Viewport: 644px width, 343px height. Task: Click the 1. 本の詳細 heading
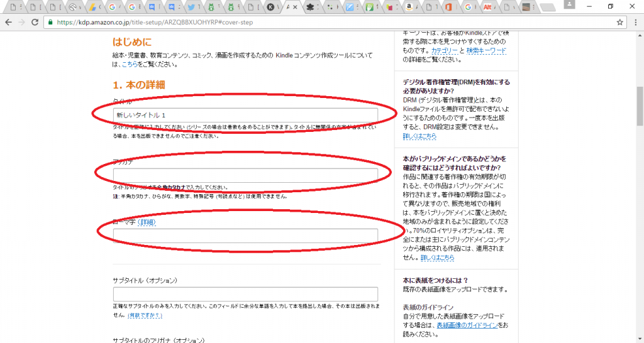[139, 85]
